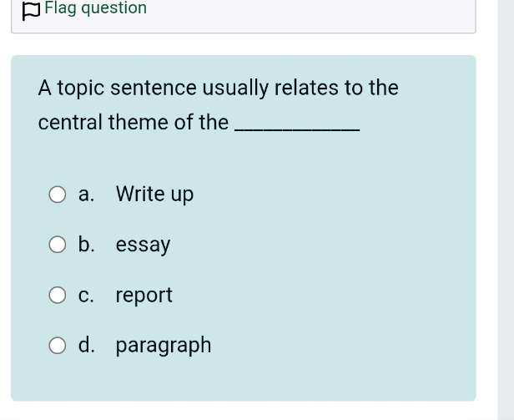Click the question info box around Flag question

click(244, 17)
